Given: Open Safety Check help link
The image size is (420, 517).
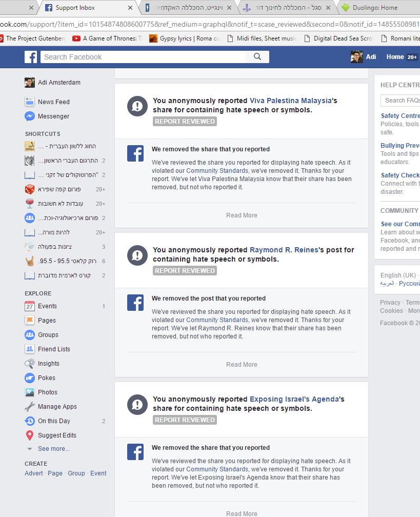Looking at the screenshot, I should [x=400, y=175].
